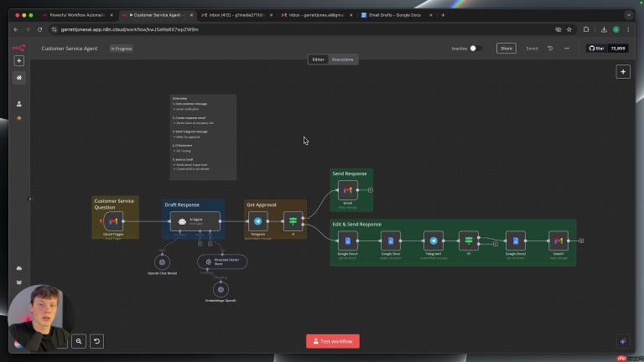
Task: Click the browser address bar URL
Action: 129,29
